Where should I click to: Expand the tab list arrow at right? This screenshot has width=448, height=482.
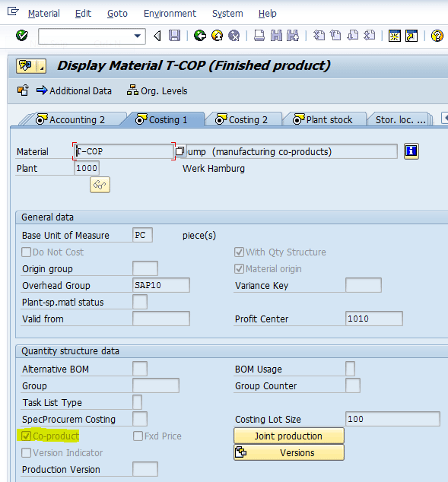pos(445,118)
